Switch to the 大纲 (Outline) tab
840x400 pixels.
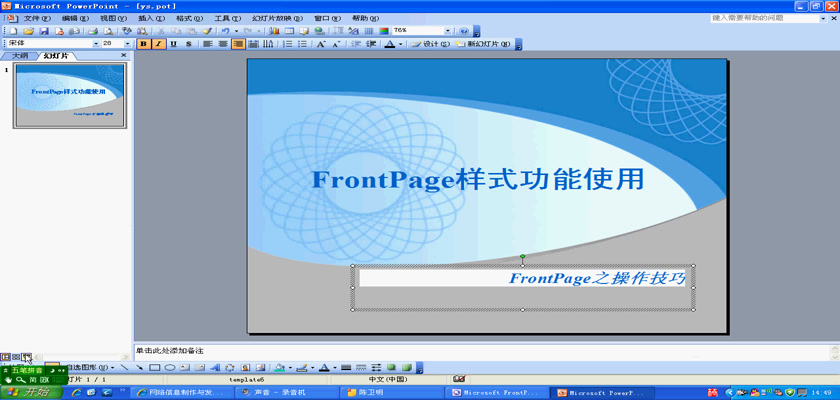21,56
